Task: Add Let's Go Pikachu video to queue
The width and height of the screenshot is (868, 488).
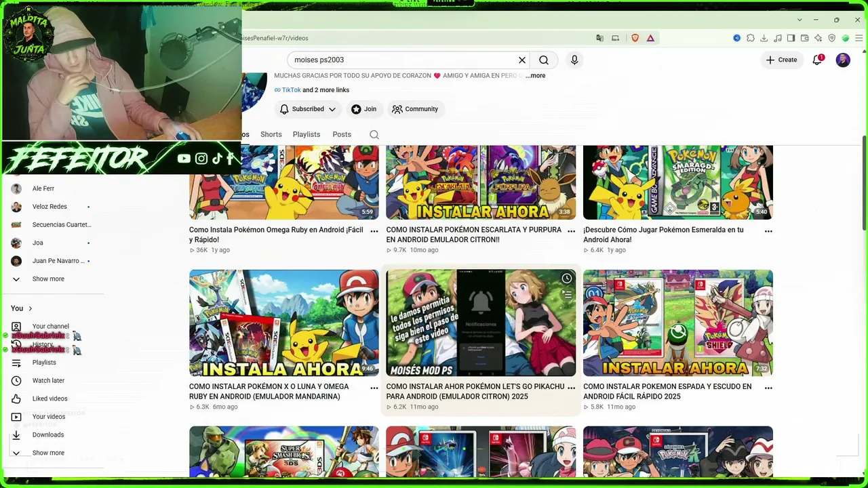Action: tap(567, 295)
